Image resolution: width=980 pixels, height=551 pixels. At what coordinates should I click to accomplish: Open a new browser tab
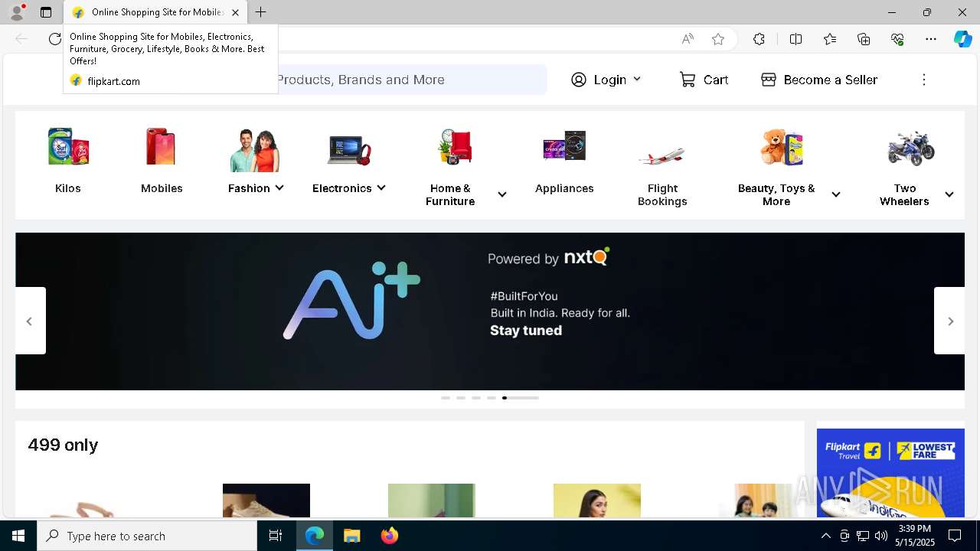(261, 12)
